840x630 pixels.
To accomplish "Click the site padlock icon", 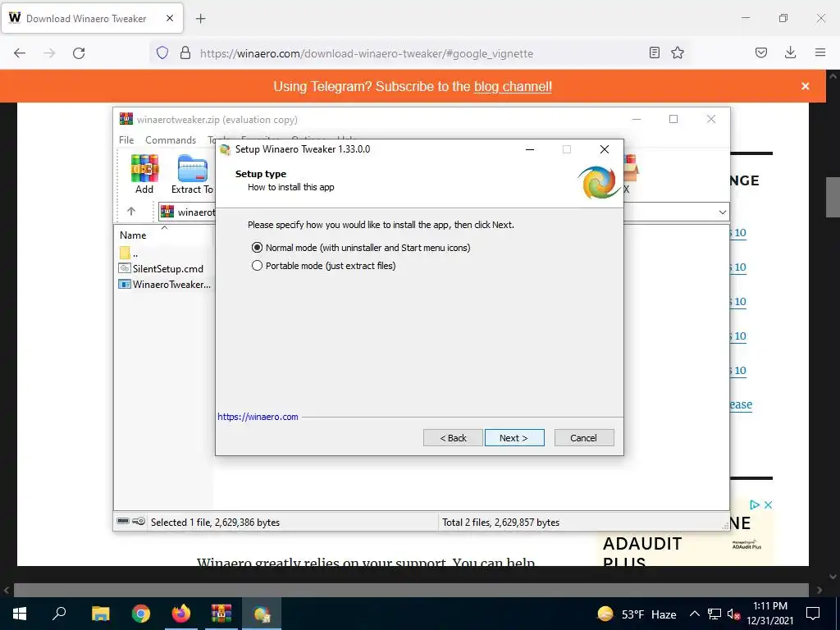I will click(185, 53).
